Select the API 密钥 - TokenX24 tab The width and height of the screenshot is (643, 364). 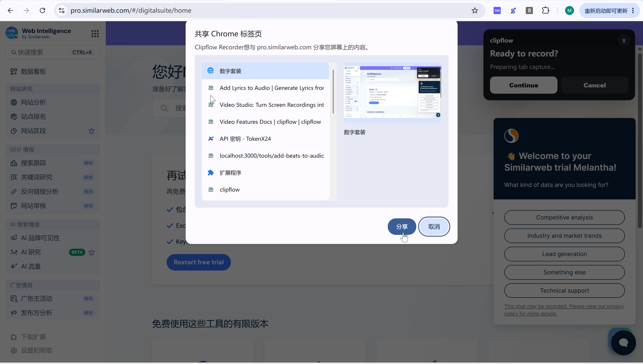point(265,139)
